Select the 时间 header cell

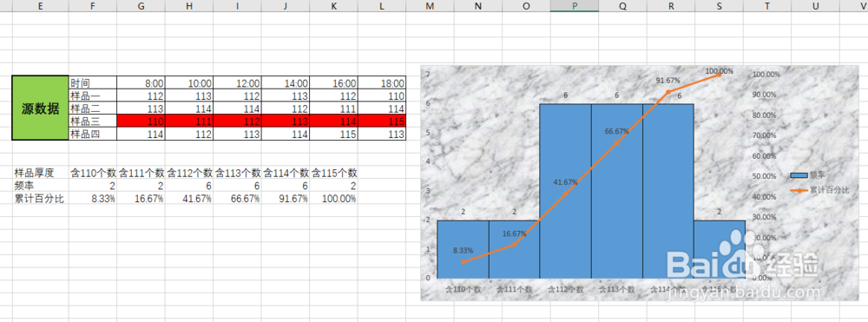point(93,83)
